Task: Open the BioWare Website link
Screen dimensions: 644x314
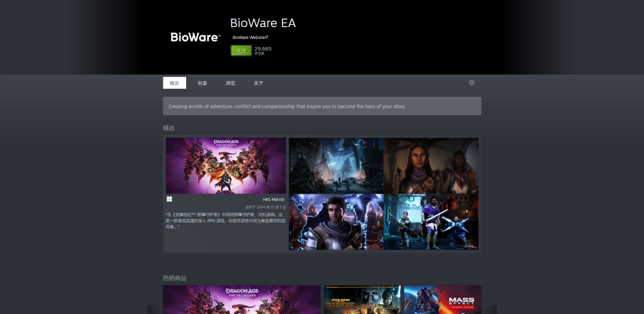Action: pyautogui.click(x=250, y=37)
